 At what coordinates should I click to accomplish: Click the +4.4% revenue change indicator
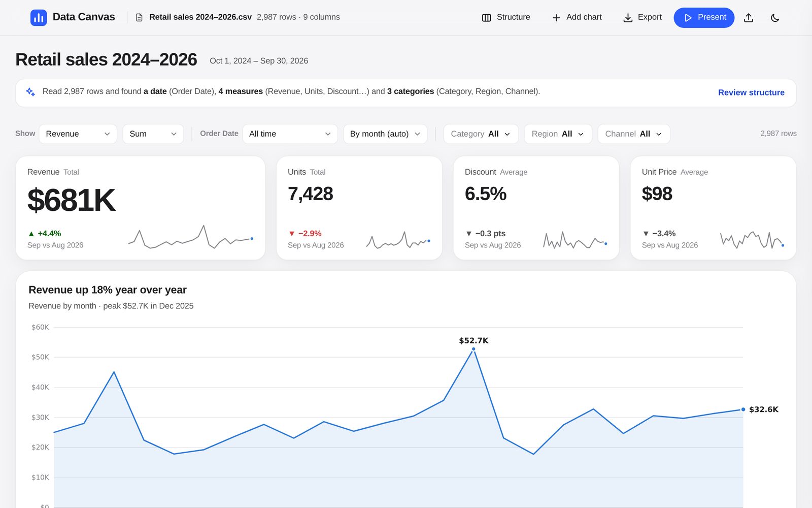45,234
